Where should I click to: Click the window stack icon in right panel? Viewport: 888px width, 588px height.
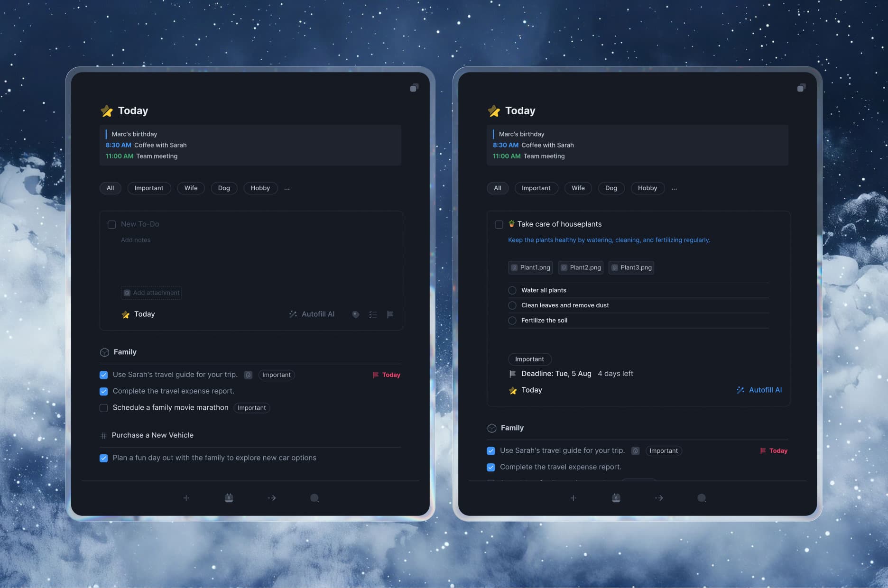coord(801,88)
